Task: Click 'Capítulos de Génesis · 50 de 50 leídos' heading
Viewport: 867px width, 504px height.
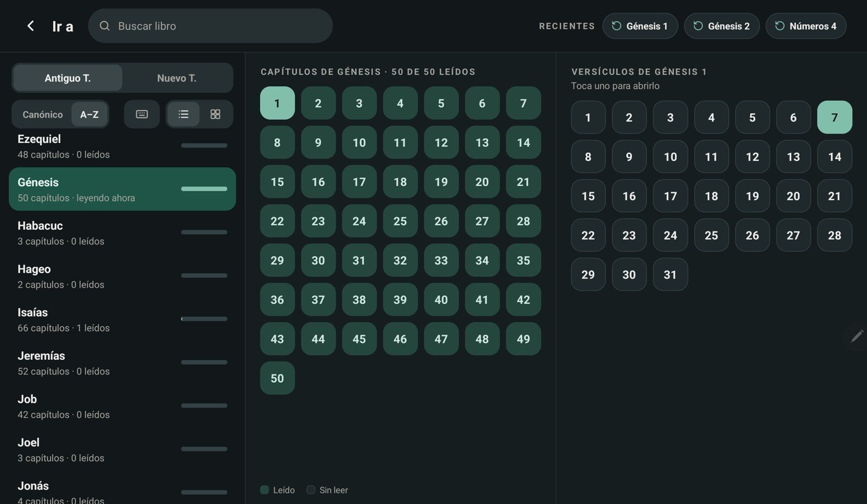Action: pos(368,72)
